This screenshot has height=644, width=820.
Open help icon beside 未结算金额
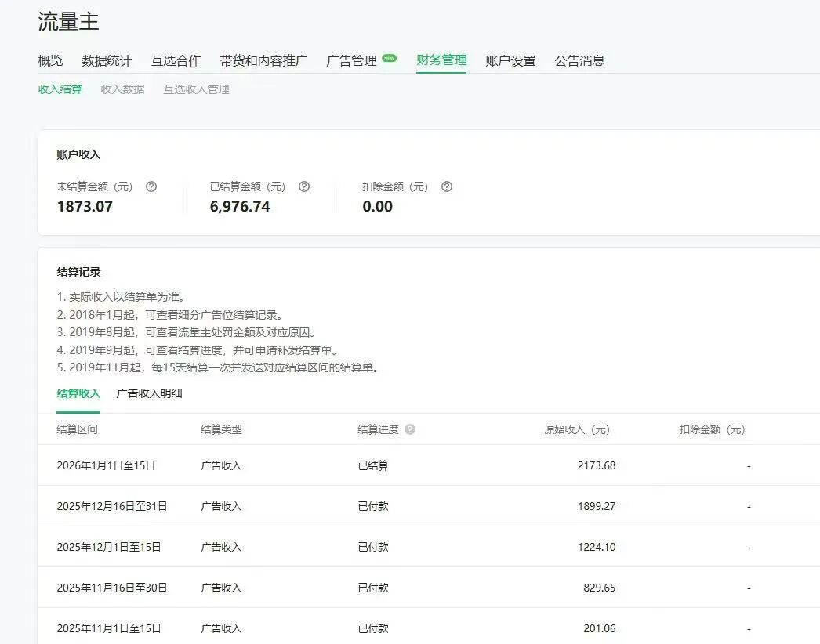(x=152, y=186)
